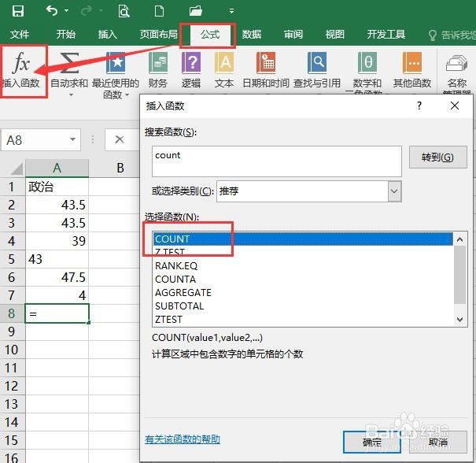Open the 日期和时间 functions icon
Screen dimensions: 476x463
(266, 63)
